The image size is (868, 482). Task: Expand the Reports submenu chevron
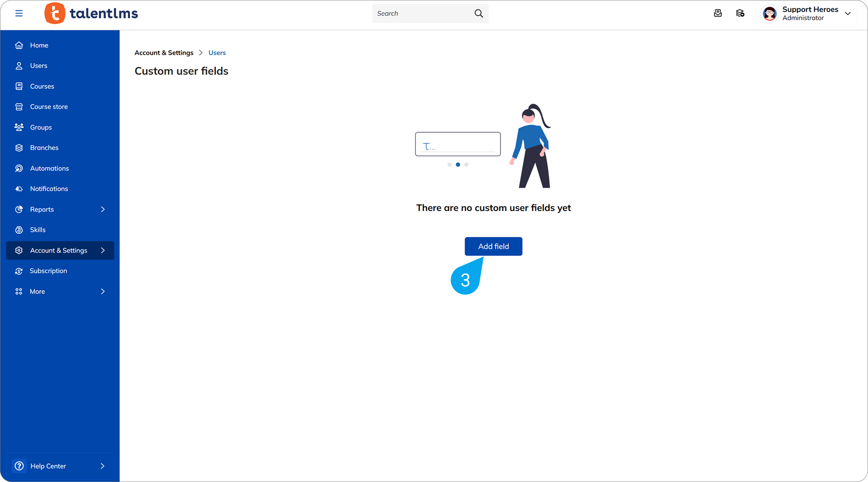(x=103, y=209)
